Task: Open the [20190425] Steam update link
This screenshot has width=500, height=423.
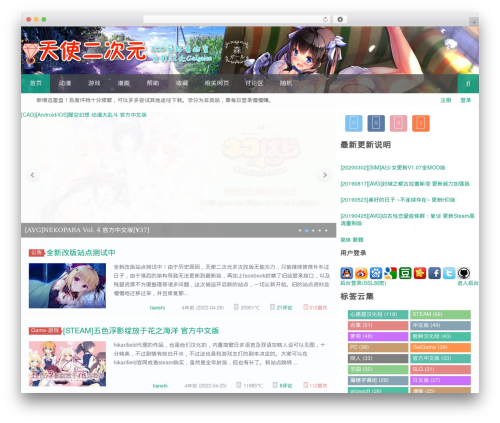Action: tap(407, 220)
